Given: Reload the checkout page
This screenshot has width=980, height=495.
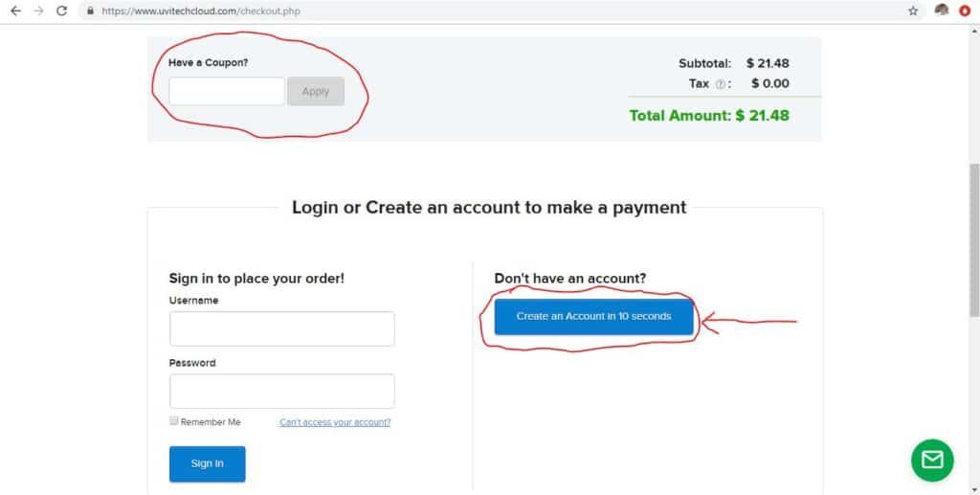Looking at the screenshot, I should tap(62, 11).
